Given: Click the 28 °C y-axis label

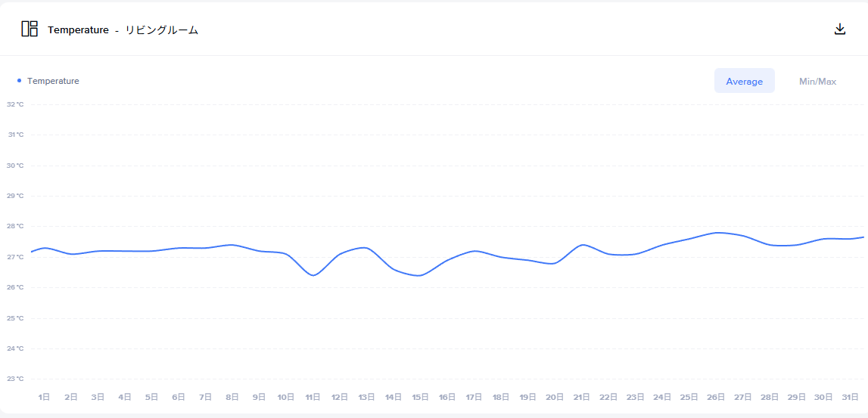Looking at the screenshot, I should point(15,226).
